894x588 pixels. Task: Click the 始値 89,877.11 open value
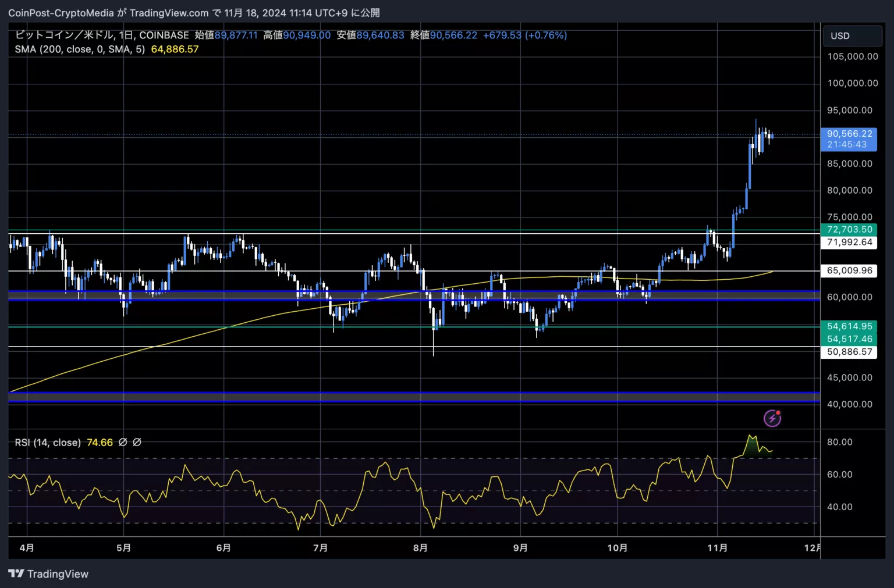coord(226,35)
